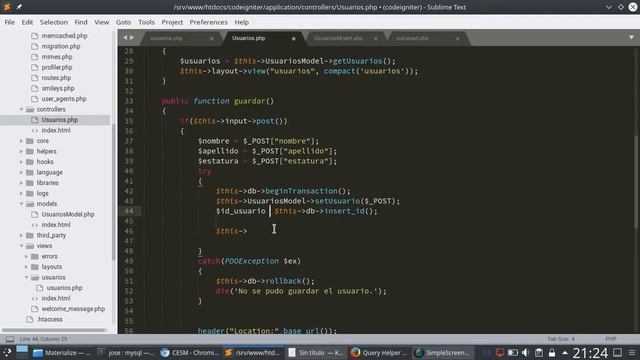Open the KDE application launcher

[x=7, y=353]
